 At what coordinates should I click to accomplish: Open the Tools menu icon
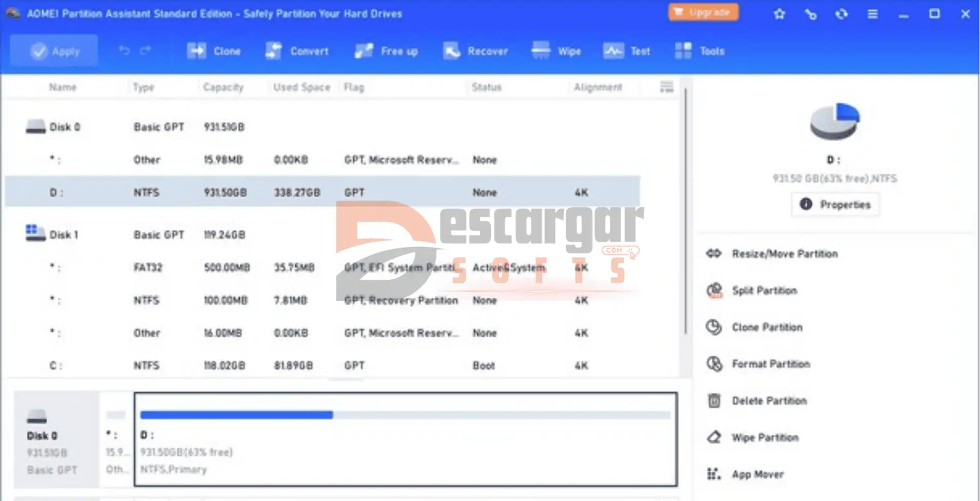[x=684, y=51]
